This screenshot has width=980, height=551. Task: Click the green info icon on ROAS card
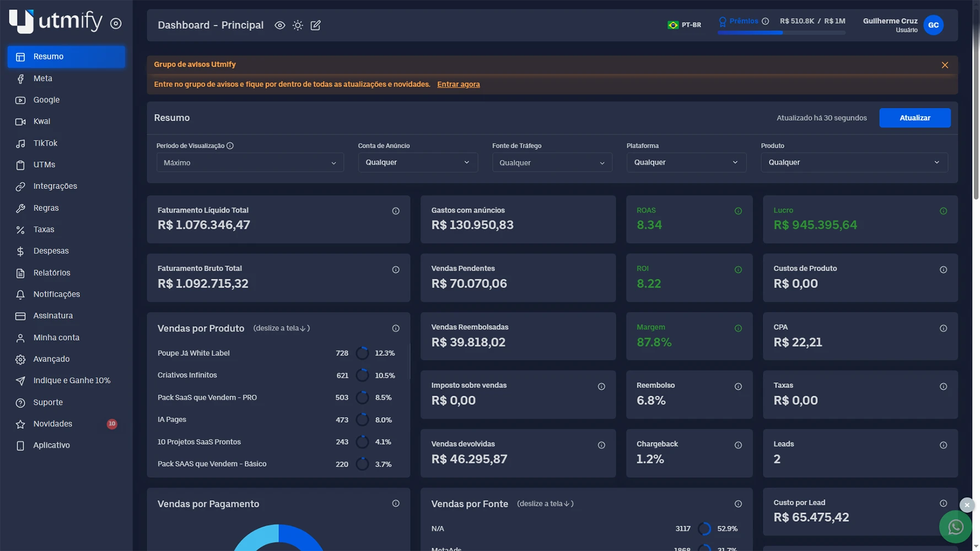tap(738, 211)
